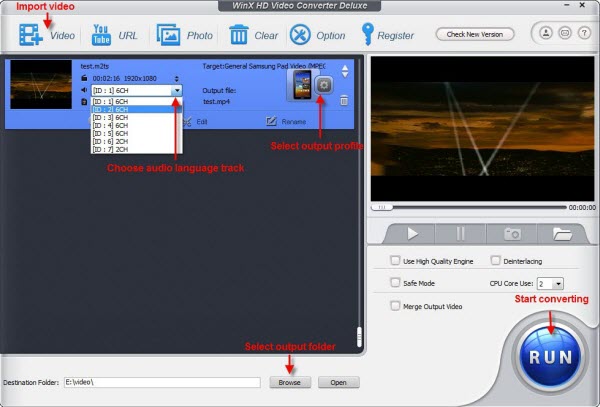Click the subtitle icon below the speaker
Image resolution: width=600 pixels, height=407 pixels.
coord(84,102)
